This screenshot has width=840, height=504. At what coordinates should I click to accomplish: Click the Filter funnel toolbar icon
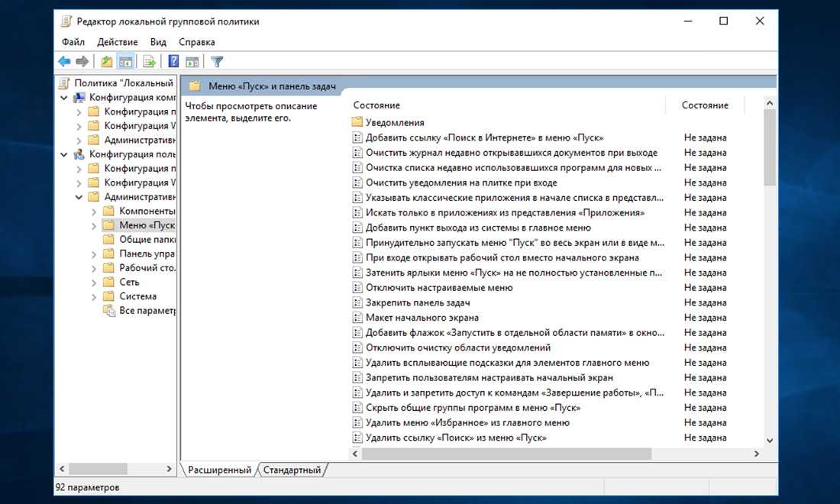(x=217, y=62)
